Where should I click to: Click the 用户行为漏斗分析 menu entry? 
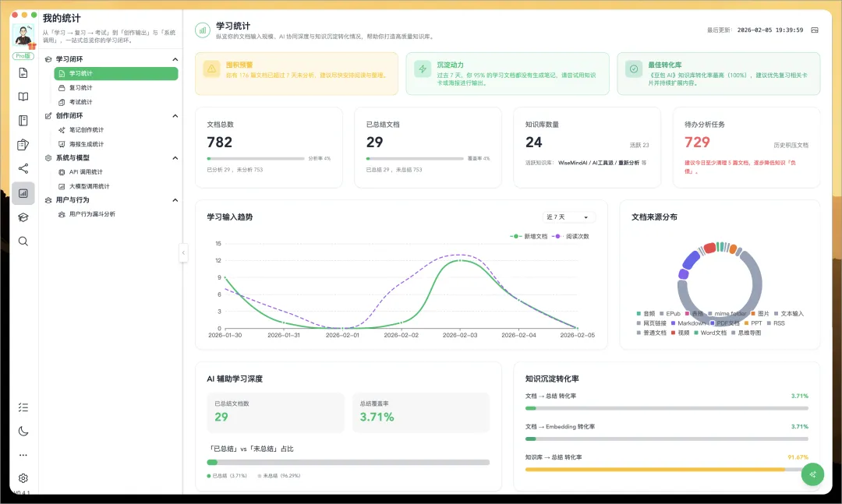pos(91,214)
